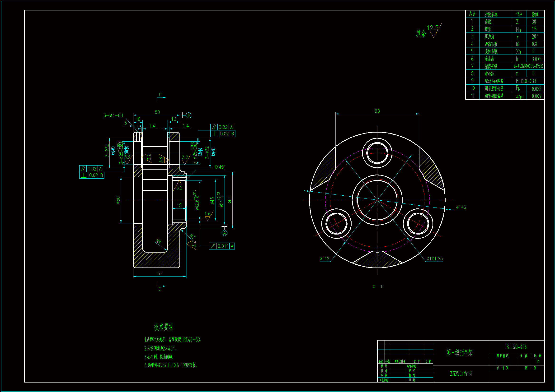Select the left perpendicularity 0.02 B frame

pyautogui.click(x=92, y=175)
